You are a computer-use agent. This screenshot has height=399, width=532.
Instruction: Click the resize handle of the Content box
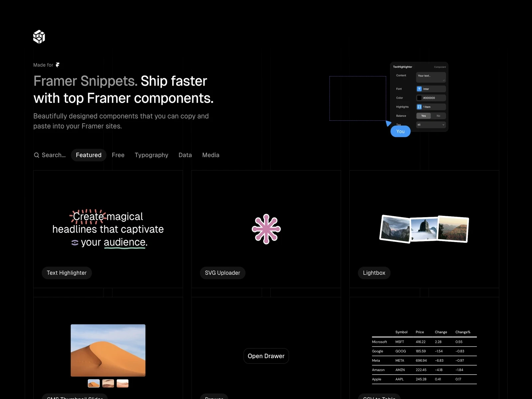(x=444, y=80)
